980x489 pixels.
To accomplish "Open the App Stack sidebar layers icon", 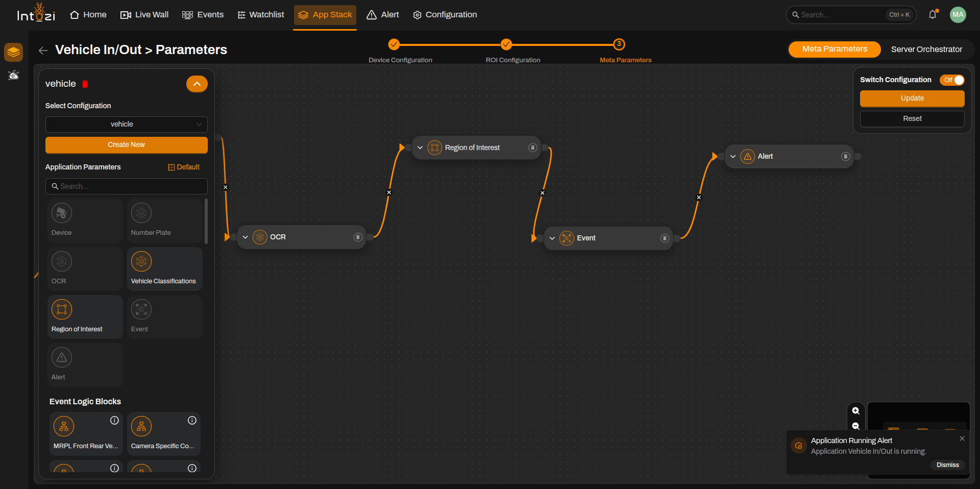I will pos(13,52).
